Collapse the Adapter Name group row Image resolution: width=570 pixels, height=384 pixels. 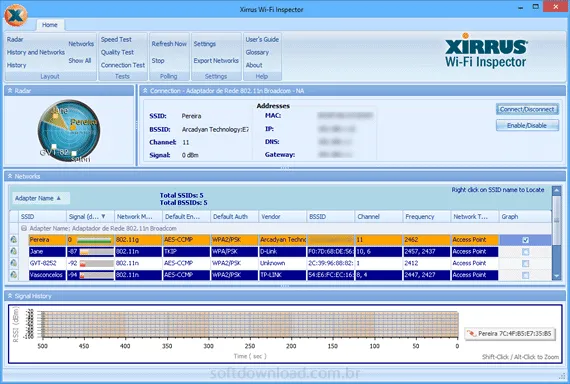[x=24, y=228]
